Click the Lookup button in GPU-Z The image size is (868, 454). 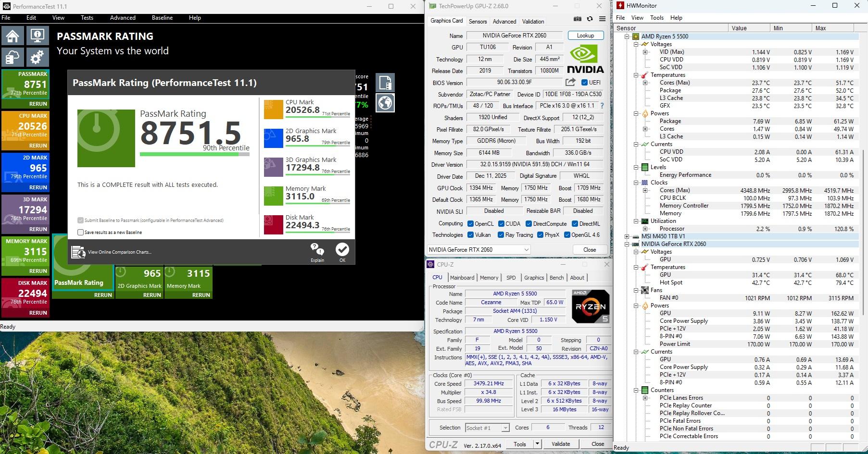(x=585, y=36)
